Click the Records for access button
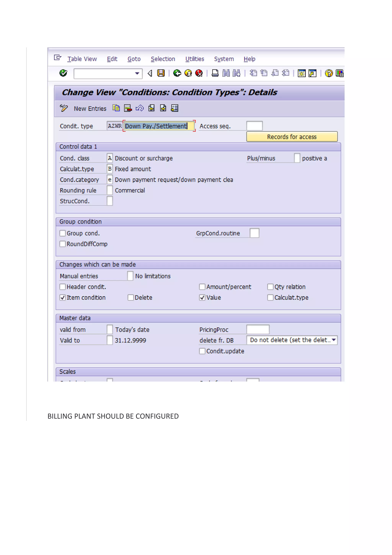This screenshot has height=555, width=392. point(292,137)
